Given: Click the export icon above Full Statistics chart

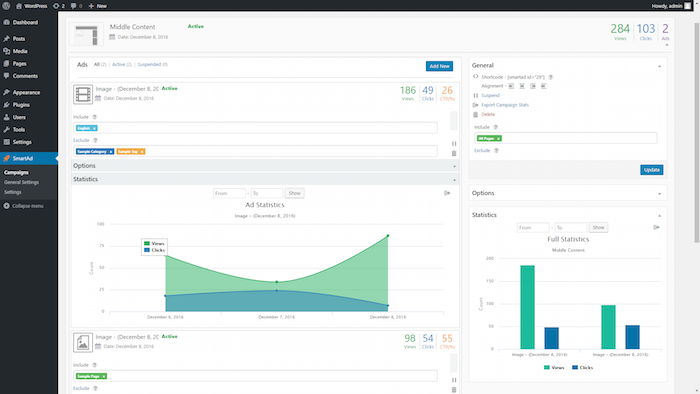Looking at the screenshot, I should [656, 228].
